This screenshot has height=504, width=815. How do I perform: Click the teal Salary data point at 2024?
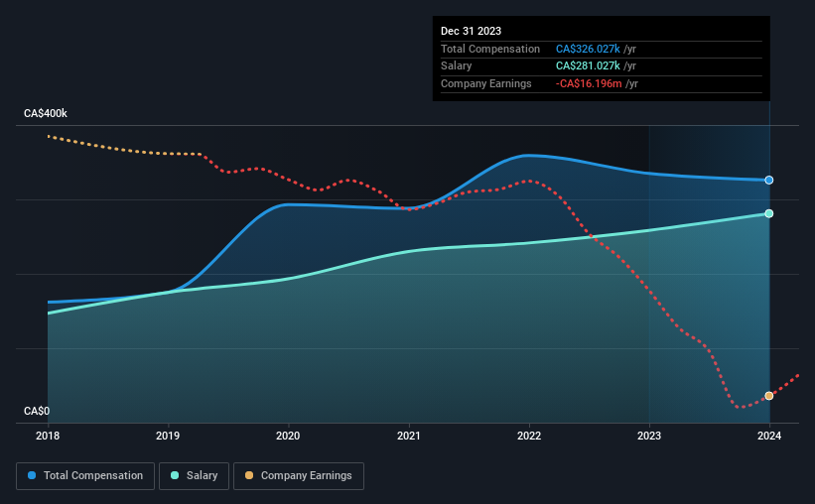[x=769, y=213]
